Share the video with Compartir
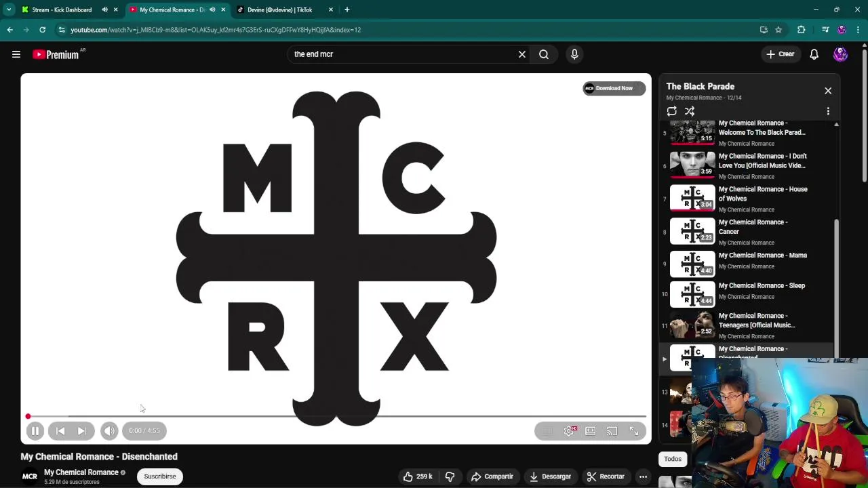This screenshot has height=488, width=868. click(x=492, y=476)
